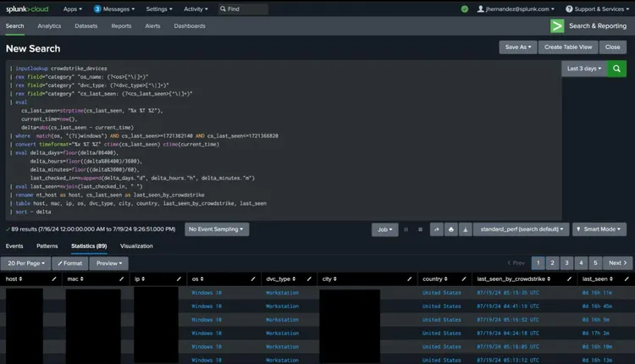Open the Last 3 days time picker
This screenshot has width=635, height=364.
pyautogui.click(x=586, y=69)
